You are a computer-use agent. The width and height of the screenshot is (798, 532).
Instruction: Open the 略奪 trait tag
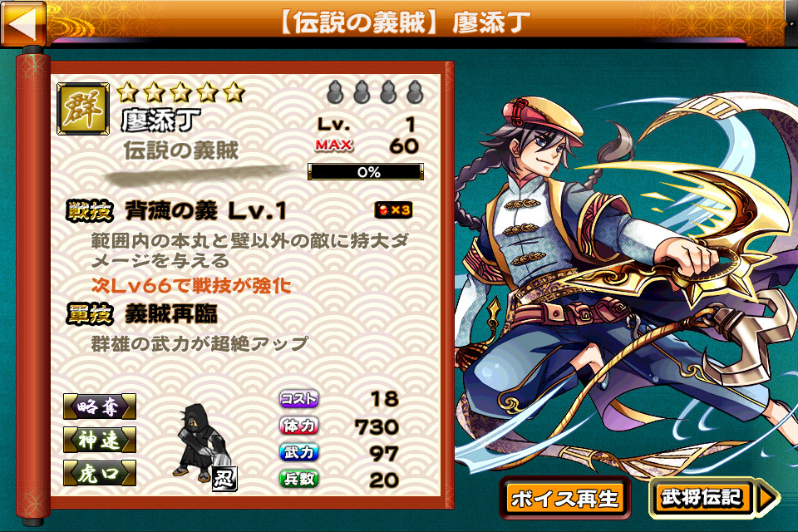click(100, 406)
